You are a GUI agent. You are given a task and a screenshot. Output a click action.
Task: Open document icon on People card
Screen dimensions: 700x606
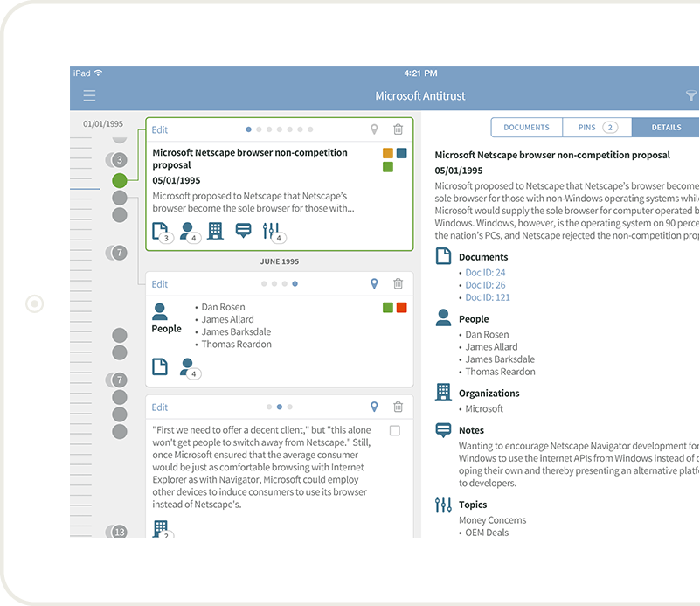tap(160, 366)
